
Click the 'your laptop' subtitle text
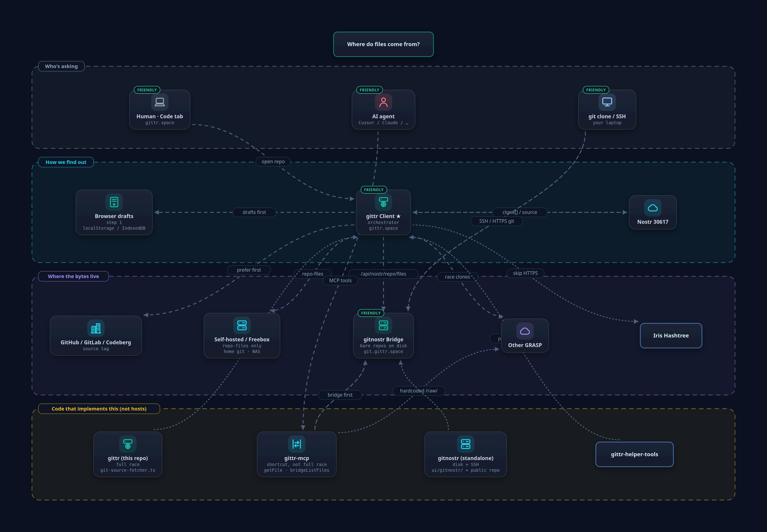click(x=607, y=123)
